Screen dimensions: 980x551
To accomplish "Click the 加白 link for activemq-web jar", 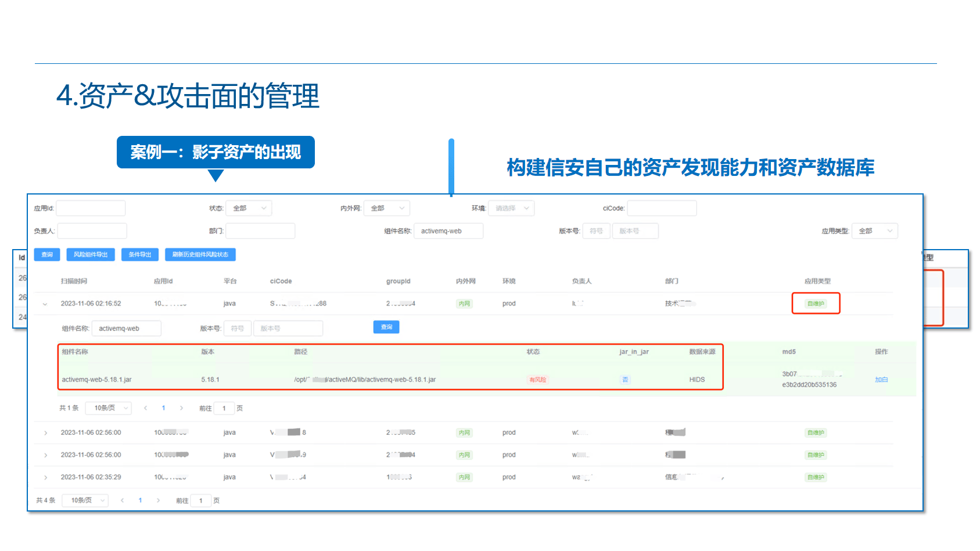I will point(881,379).
